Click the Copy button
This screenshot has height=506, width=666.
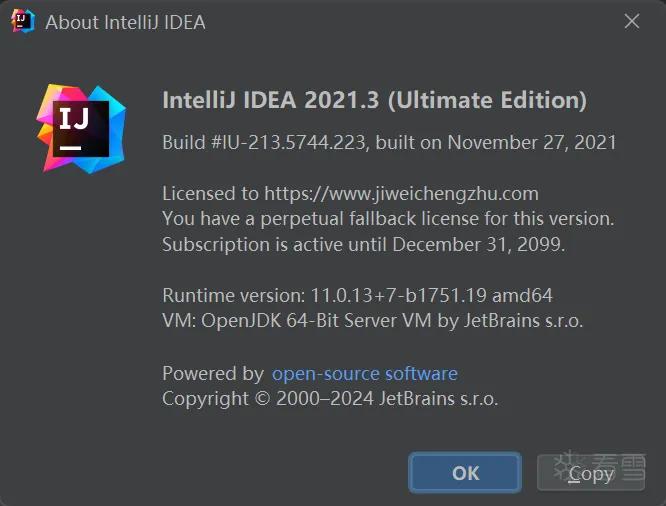point(591,473)
